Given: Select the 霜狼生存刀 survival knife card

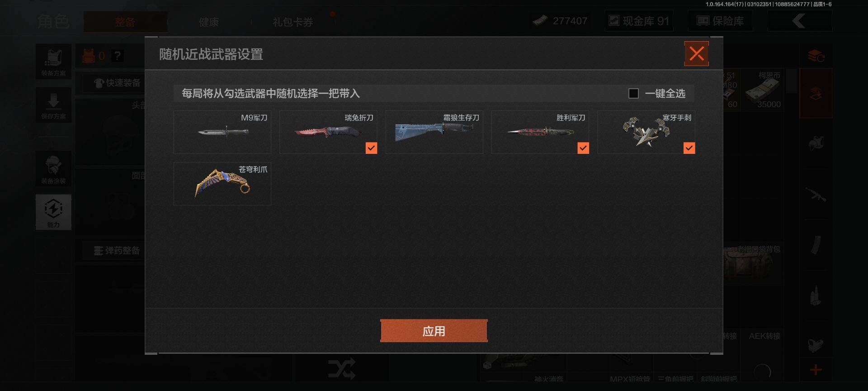Looking at the screenshot, I should (x=434, y=132).
